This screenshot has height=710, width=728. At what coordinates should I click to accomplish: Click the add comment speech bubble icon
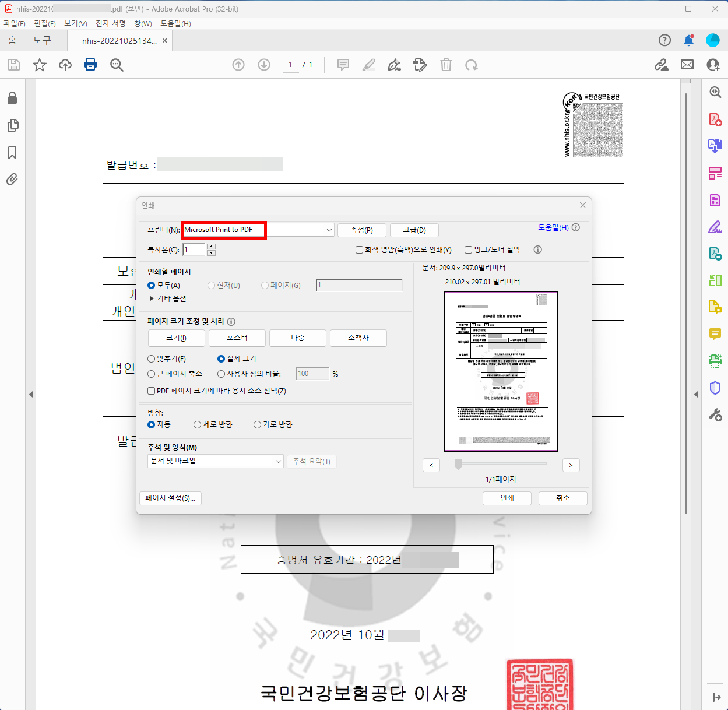click(343, 65)
